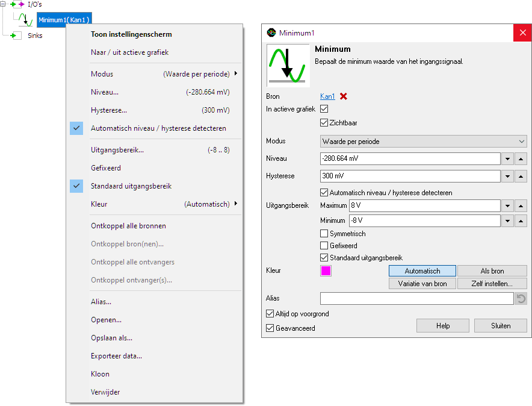The height and width of the screenshot is (406, 532).
Task: Toggle Automatisch niveau / hysterese detecteren menu entry
Action: point(155,128)
